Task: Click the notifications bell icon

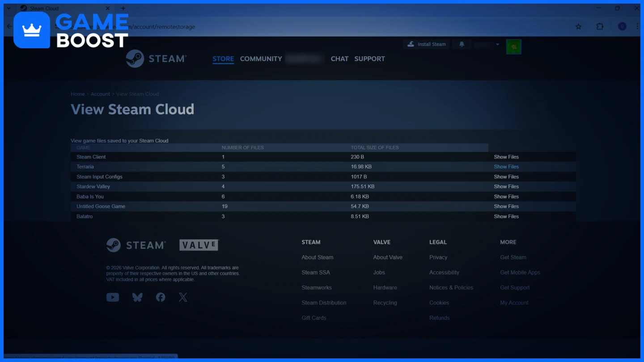Action: pyautogui.click(x=461, y=44)
